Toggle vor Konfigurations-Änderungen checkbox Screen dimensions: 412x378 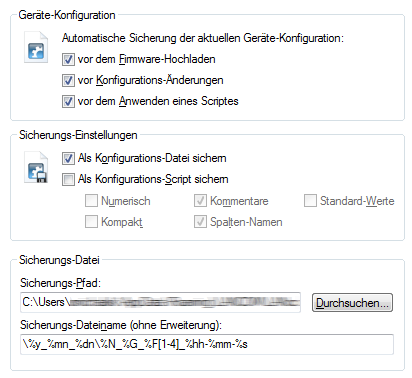coord(68,80)
